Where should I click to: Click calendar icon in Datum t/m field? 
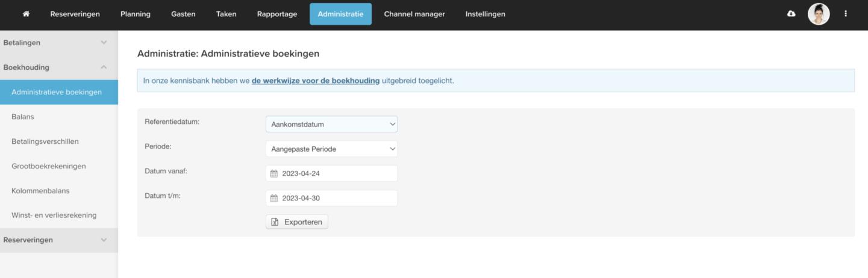(274, 199)
